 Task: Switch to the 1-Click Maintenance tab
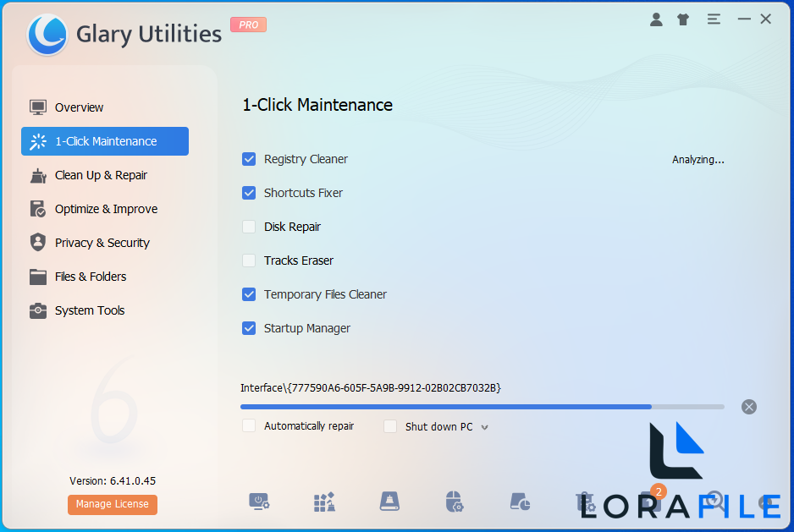104,141
